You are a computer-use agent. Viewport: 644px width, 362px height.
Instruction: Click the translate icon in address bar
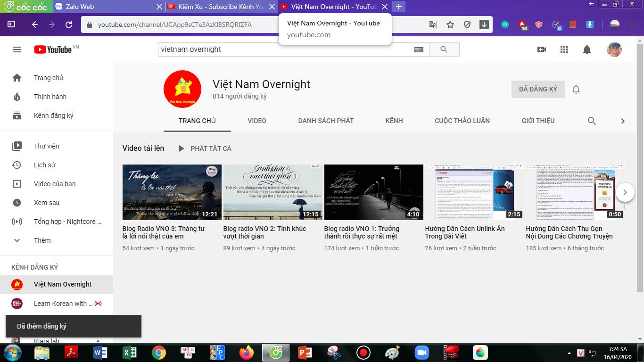[433, 25]
